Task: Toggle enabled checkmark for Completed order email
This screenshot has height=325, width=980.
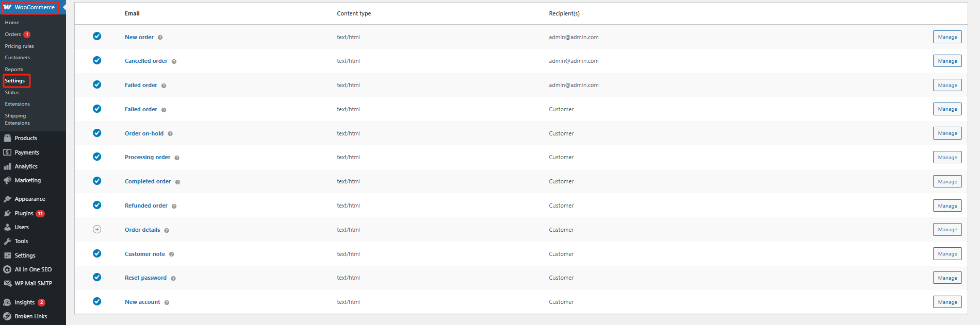Action: tap(97, 181)
